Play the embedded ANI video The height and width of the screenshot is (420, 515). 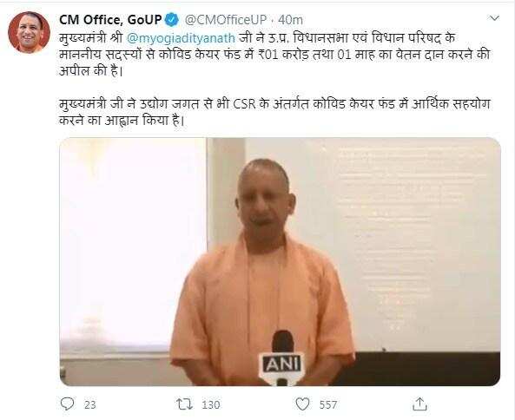pyautogui.click(x=280, y=261)
